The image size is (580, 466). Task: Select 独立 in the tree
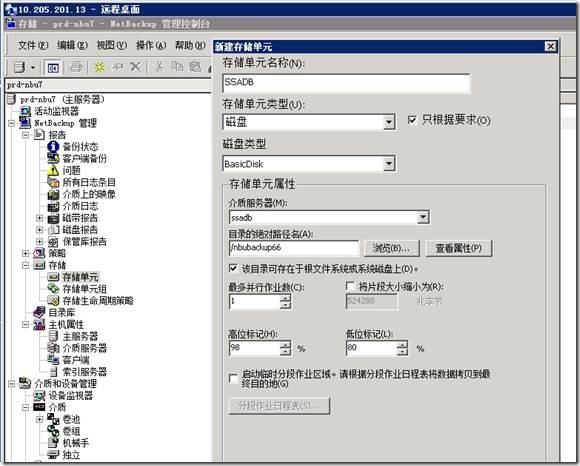[71, 455]
